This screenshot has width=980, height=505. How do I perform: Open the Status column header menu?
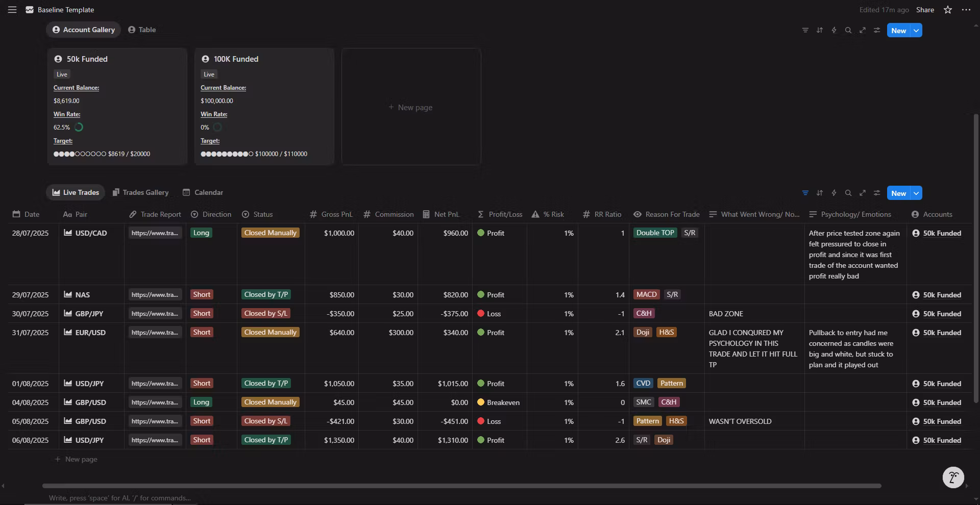(x=262, y=214)
